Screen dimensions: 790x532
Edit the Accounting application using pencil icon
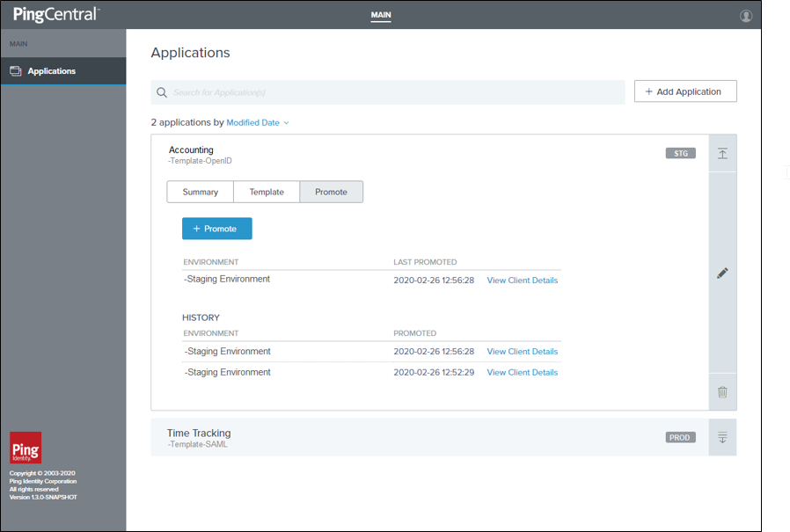click(x=721, y=273)
